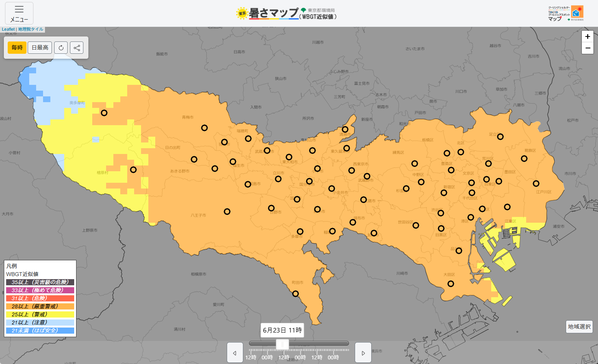Viewport: 598px width, 364px height.
Task: Click the 所沢市 map label
Action: pos(308,118)
